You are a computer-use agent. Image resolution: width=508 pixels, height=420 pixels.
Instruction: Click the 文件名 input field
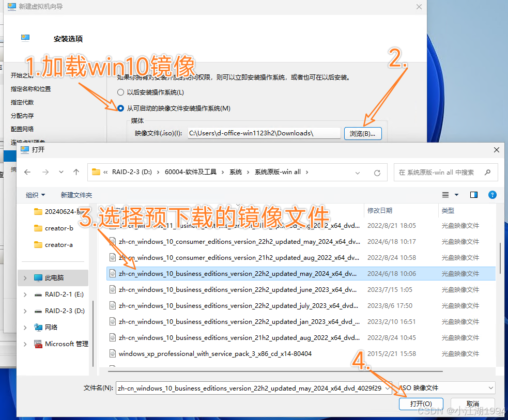pos(250,388)
